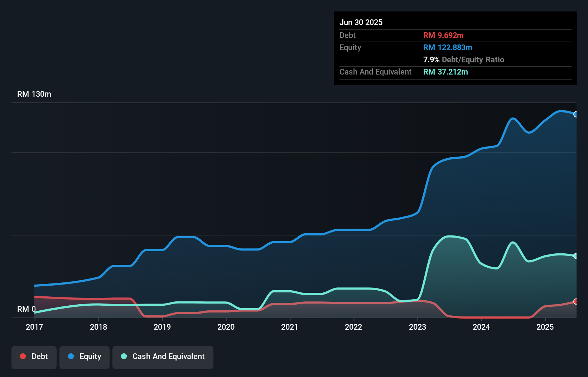Expand the Jun 30 2025 tooltip panel
Image resolution: width=588 pixels, height=377 pixels.
pyautogui.click(x=361, y=22)
